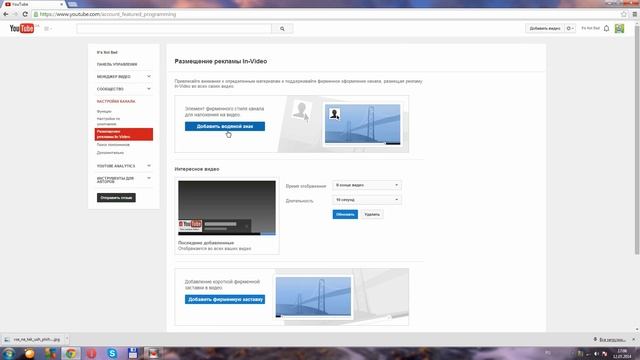This screenshot has height=360, width=640.
Task: Open the floppy-disk taskbar icon
Action: (133, 353)
